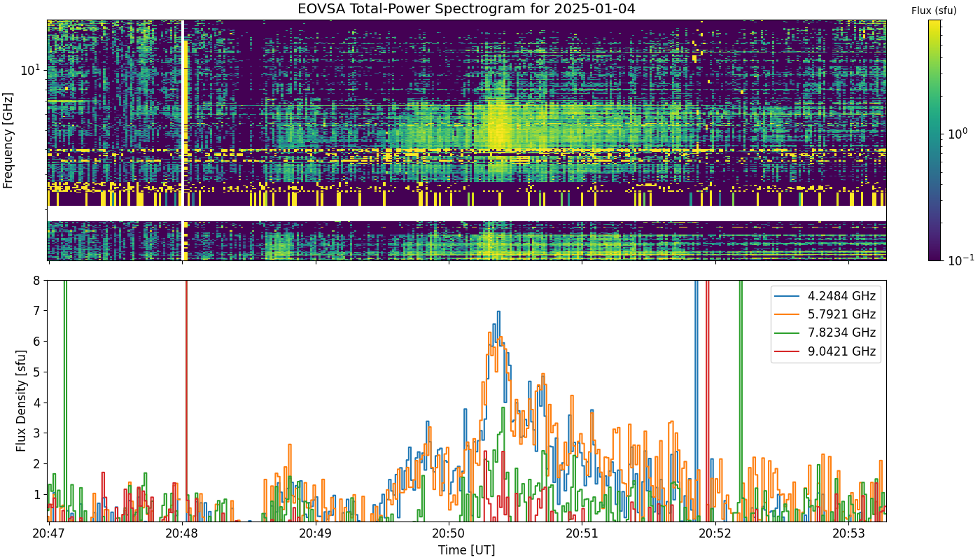Screen dimensions: 980x560
Task: Click the 20:52 time tick label
Action: (x=715, y=533)
